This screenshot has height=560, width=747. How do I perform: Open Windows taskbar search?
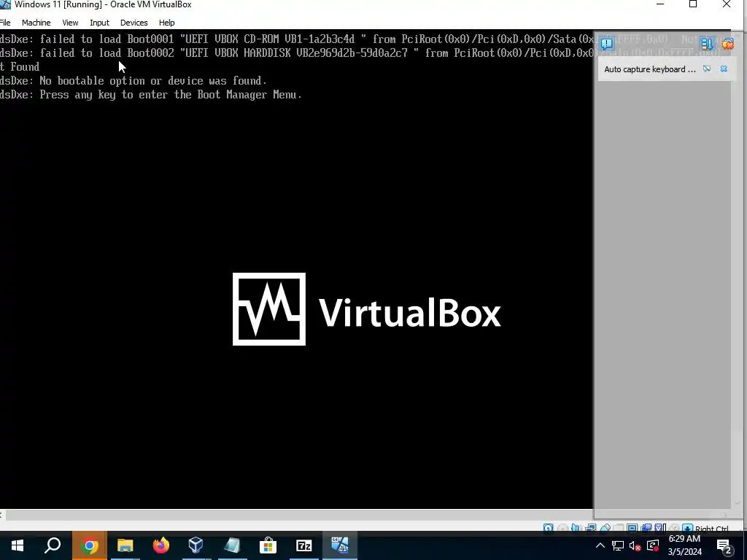(x=53, y=545)
